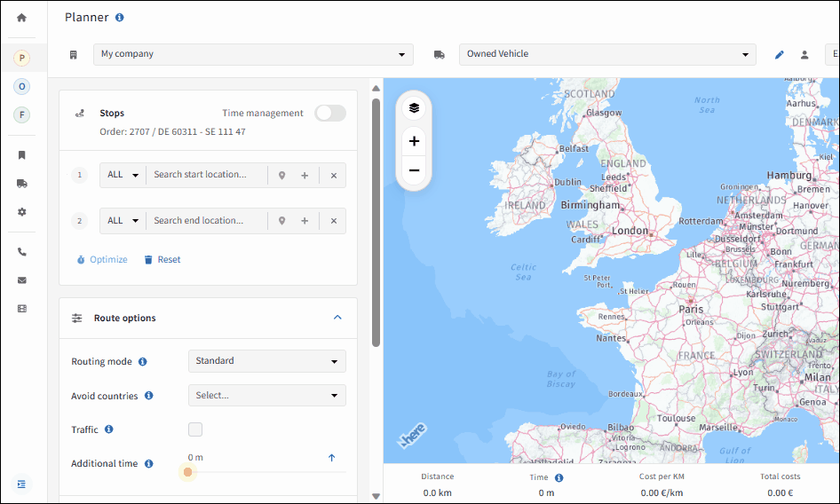Pick end location on map pin icon
Image resolution: width=840 pixels, height=504 pixels.
[x=281, y=221]
